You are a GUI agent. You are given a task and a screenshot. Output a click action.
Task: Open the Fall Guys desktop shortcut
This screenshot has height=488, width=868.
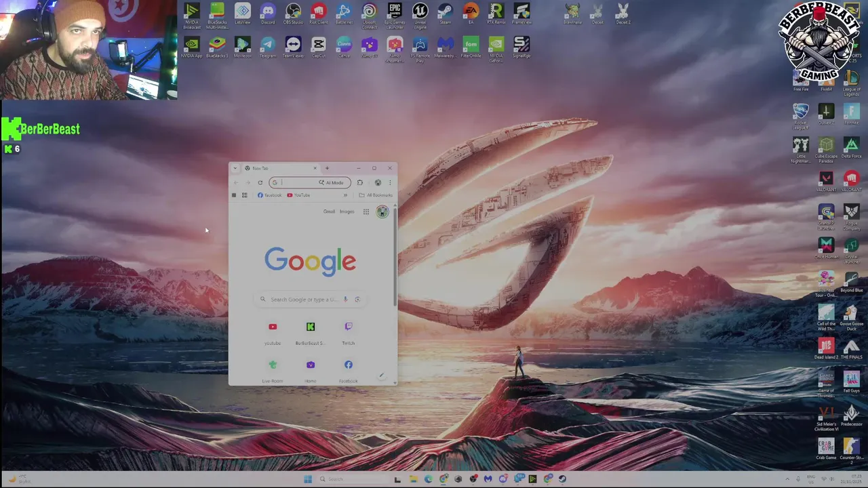coord(852,383)
